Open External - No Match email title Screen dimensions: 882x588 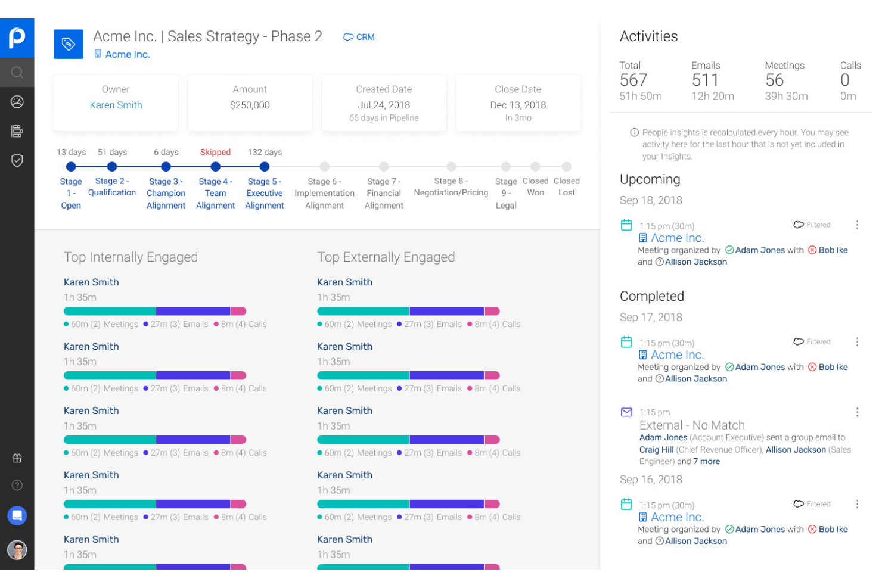coord(692,425)
